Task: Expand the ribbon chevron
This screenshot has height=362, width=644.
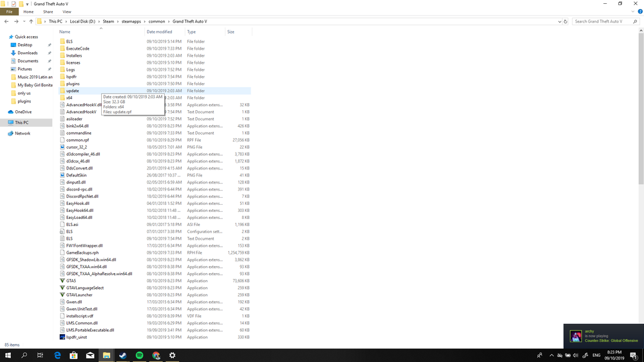Action: coord(633,12)
